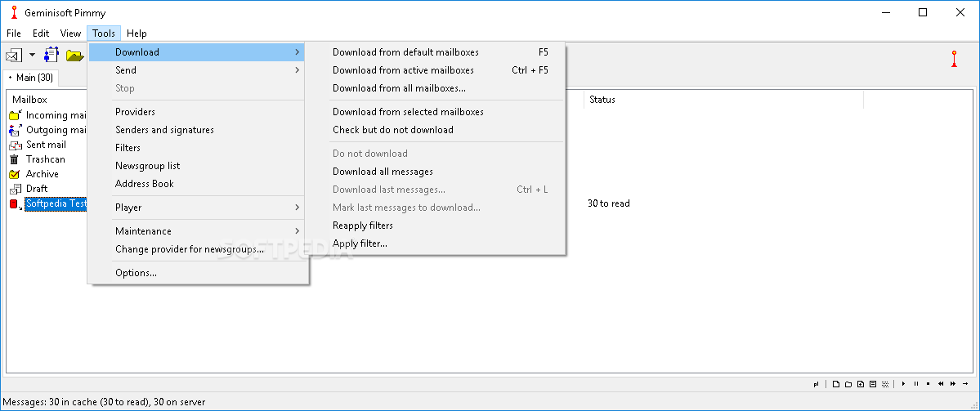Click the red Softpedia Test mailbox icon

point(16,204)
